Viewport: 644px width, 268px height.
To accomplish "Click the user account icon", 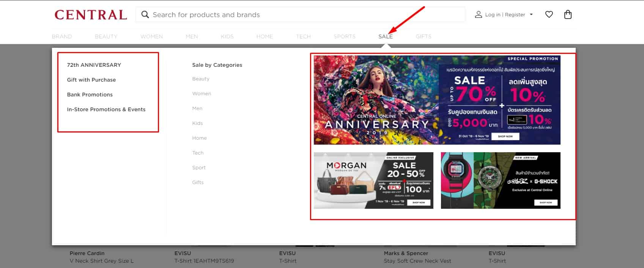I will (x=478, y=14).
